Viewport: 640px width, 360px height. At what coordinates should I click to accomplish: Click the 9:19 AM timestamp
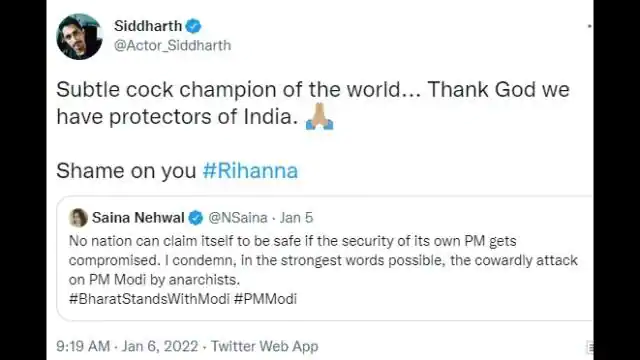point(83,347)
